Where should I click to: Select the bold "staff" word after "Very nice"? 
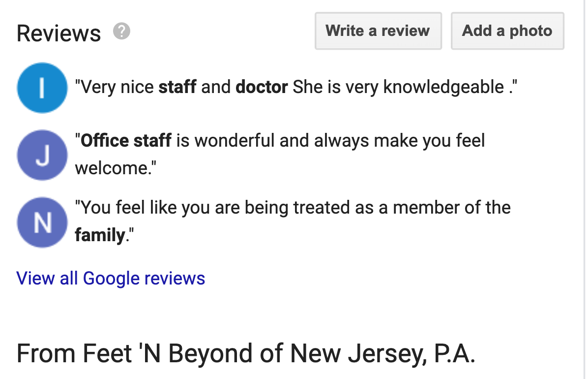click(177, 87)
